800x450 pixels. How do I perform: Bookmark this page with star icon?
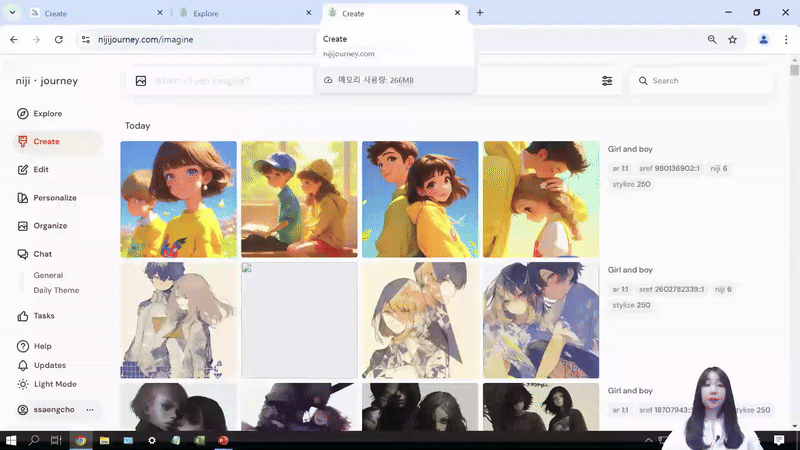pyautogui.click(x=733, y=39)
